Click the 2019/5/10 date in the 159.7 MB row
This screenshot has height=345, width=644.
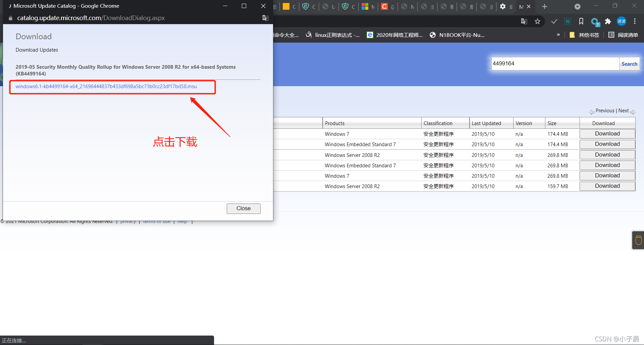point(483,186)
